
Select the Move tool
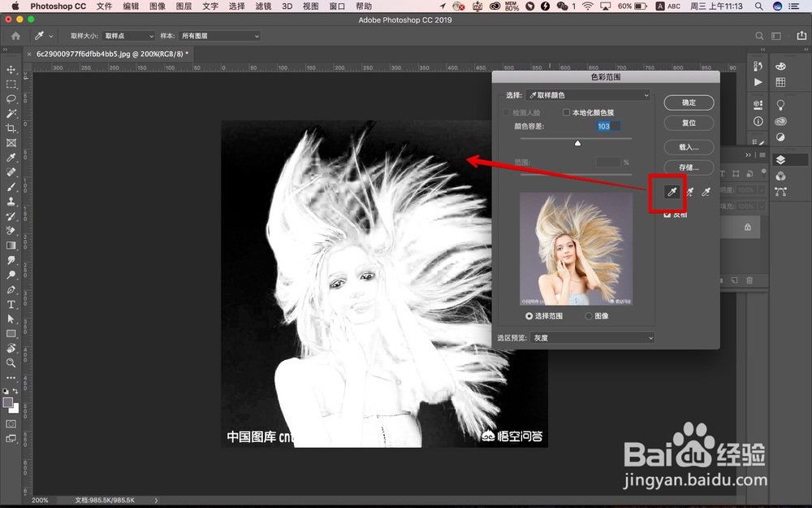tap(11, 69)
